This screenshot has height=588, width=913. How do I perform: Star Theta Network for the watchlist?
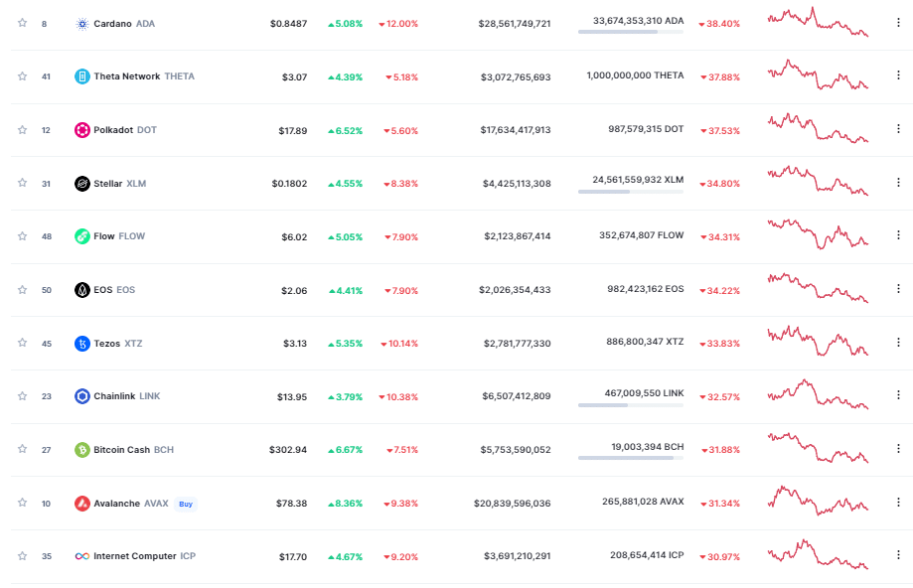[22, 76]
